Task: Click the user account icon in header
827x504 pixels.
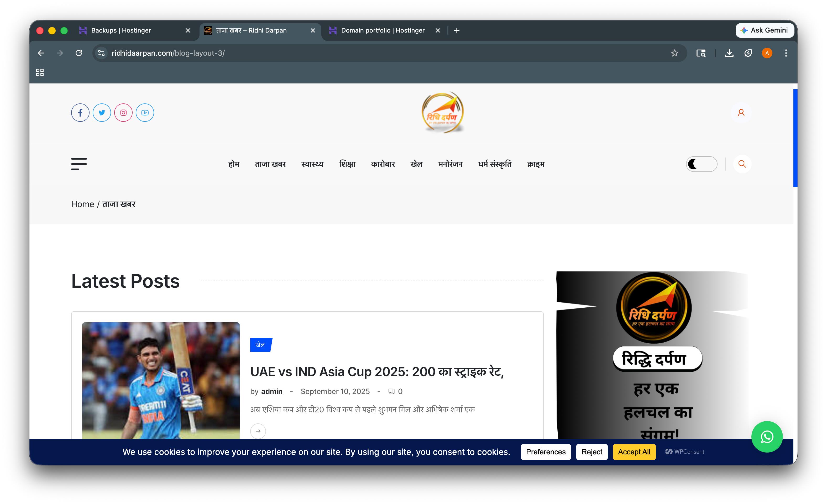Action: [x=741, y=113]
